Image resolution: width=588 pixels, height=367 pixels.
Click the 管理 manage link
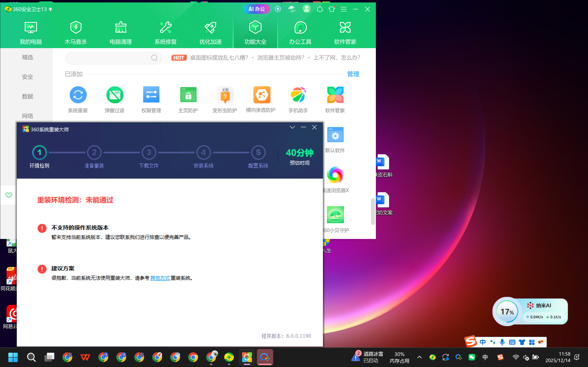[x=353, y=74]
